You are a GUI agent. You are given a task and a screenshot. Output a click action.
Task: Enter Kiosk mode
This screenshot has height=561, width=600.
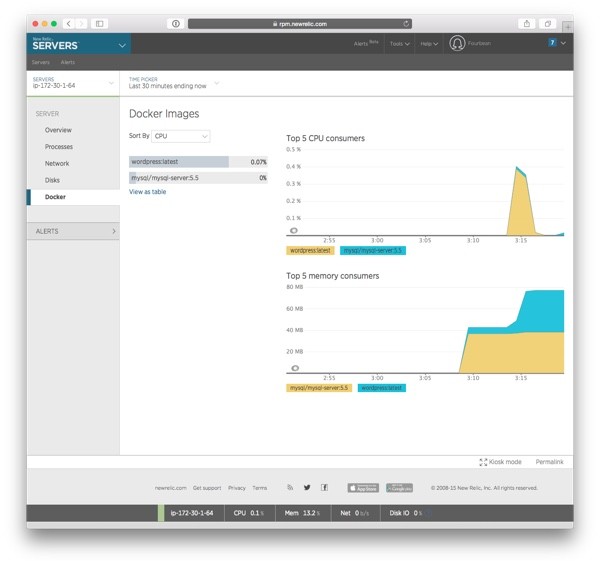[x=501, y=462]
